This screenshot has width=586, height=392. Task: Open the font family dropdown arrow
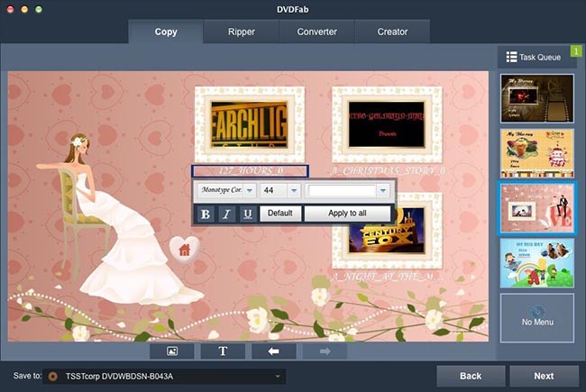[x=250, y=190]
